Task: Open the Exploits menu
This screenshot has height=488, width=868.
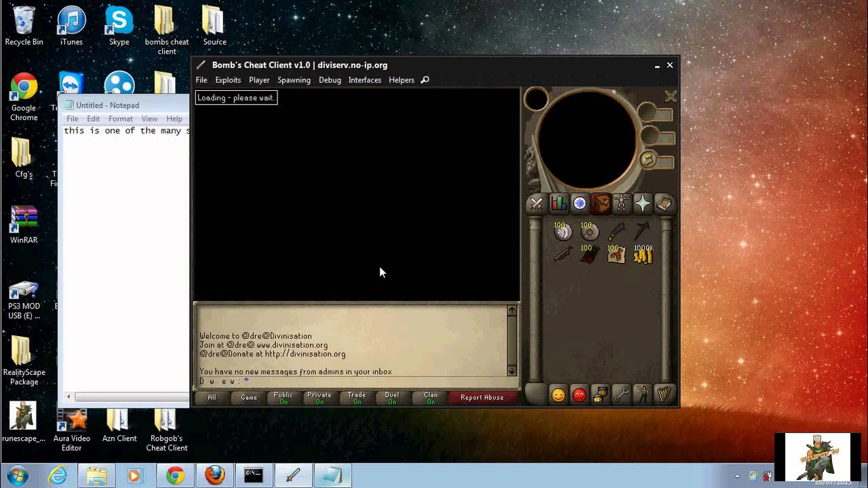Action: (x=228, y=80)
